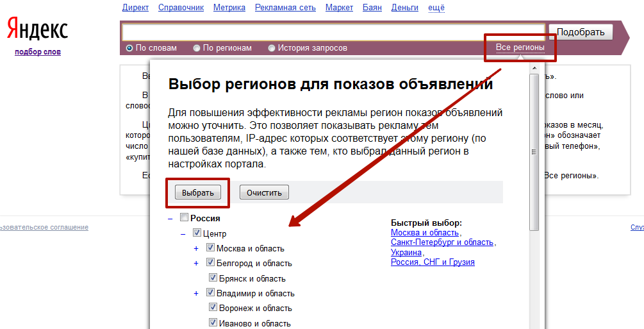Quick-select Украина link
Viewport: 644px width, 329px height.
pyautogui.click(x=406, y=253)
